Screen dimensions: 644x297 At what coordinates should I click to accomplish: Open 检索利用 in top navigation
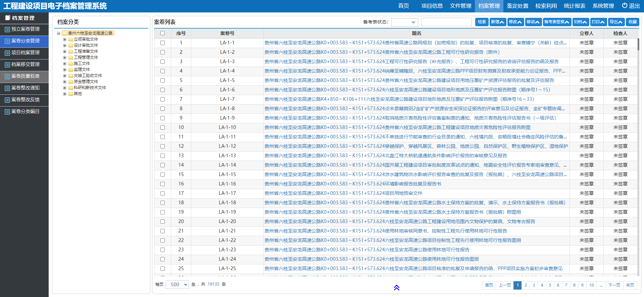pyautogui.click(x=546, y=6)
